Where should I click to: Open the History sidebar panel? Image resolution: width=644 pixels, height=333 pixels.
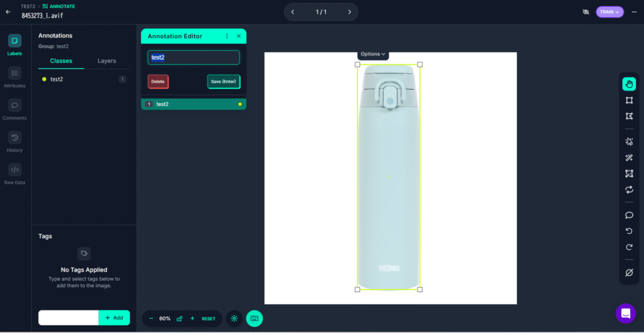pos(15,142)
